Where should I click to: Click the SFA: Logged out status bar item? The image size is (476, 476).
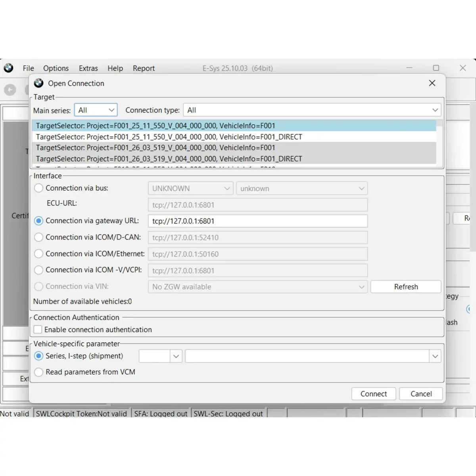coord(160,414)
